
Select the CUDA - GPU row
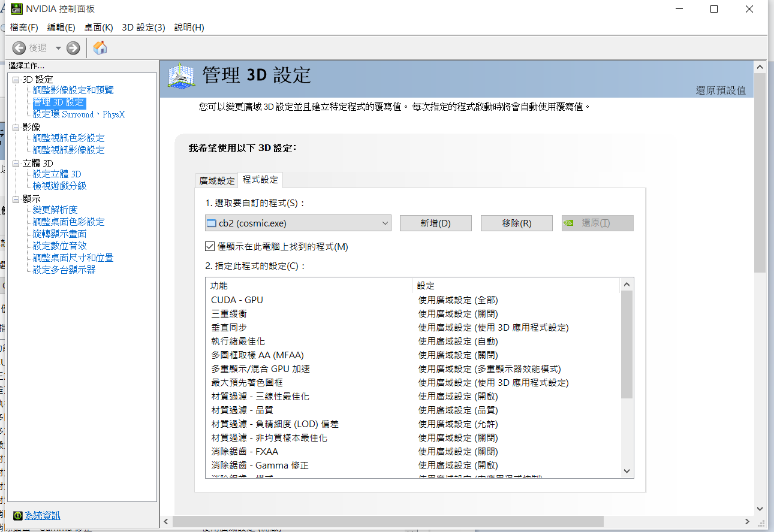click(x=414, y=300)
